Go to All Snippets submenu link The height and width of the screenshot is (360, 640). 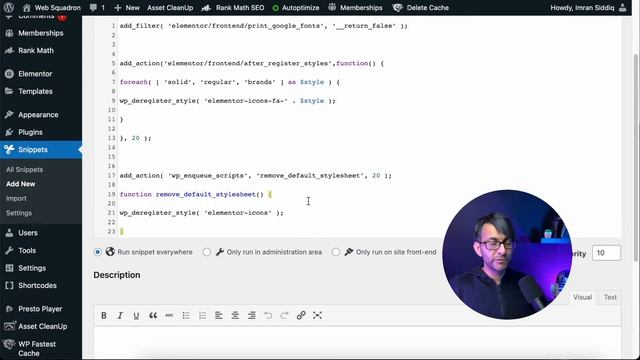point(24,169)
